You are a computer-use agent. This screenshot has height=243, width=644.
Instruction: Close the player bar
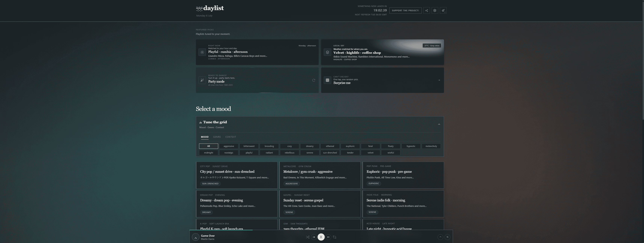click(x=448, y=237)
